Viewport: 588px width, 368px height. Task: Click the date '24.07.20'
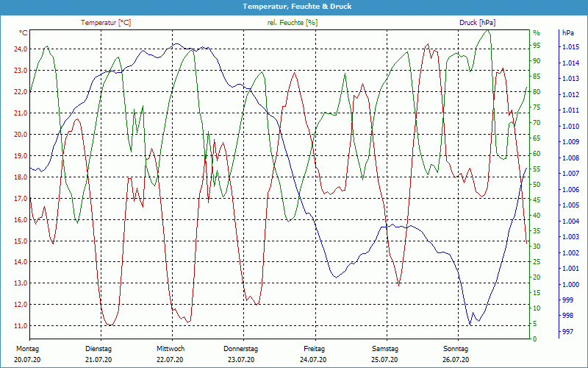[x=313, y=360]
